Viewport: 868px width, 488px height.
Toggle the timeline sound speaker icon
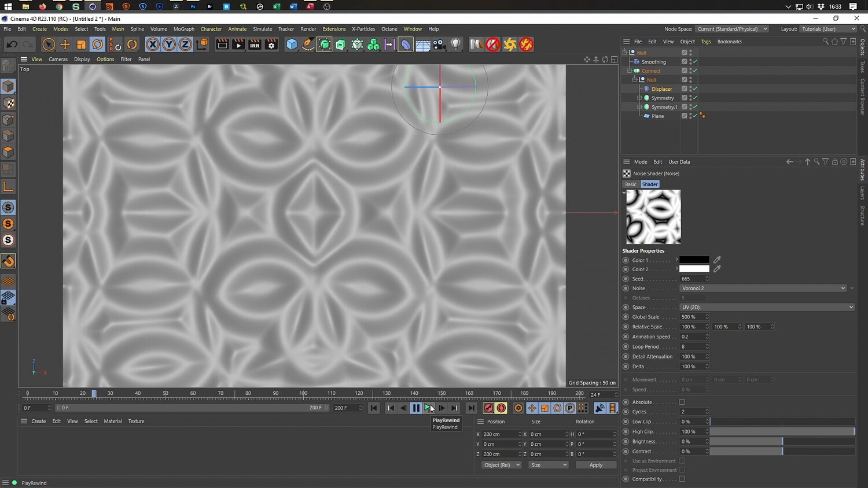[x=599, y=408]
